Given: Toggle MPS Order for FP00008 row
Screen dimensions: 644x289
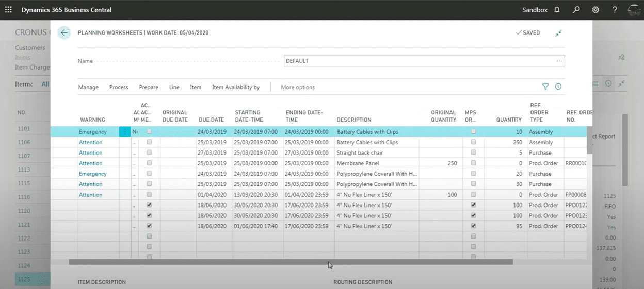Looking at the screenshot, I should [x=473, y=195].
